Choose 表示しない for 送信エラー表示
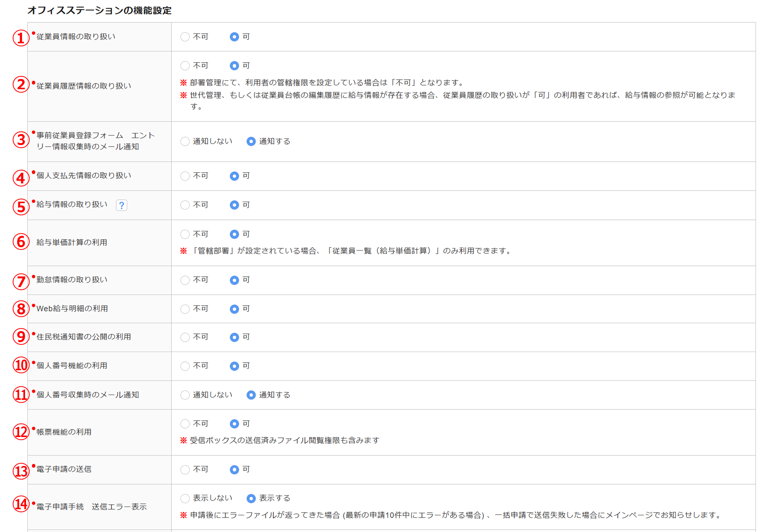This screenshot has height=532, width=773. [x=185, y=498]
